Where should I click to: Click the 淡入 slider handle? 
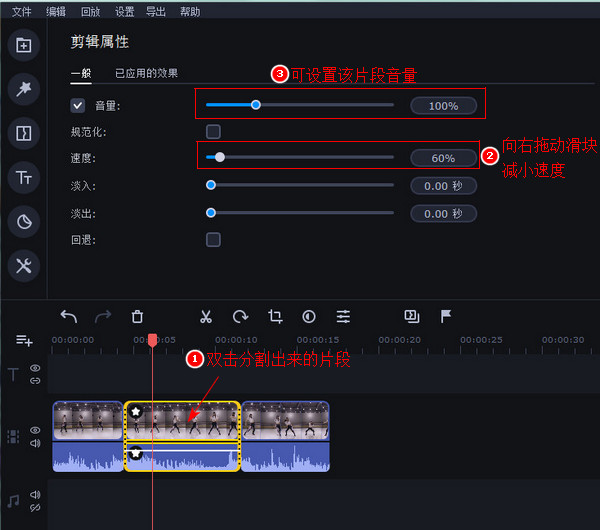coord(211,185)
